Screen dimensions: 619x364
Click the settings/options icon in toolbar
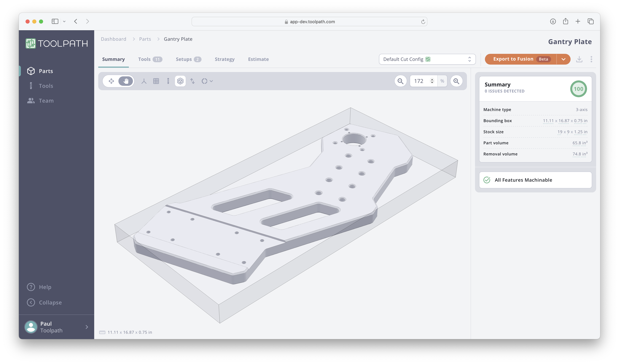pyautogui.click(x=592, y=59)
